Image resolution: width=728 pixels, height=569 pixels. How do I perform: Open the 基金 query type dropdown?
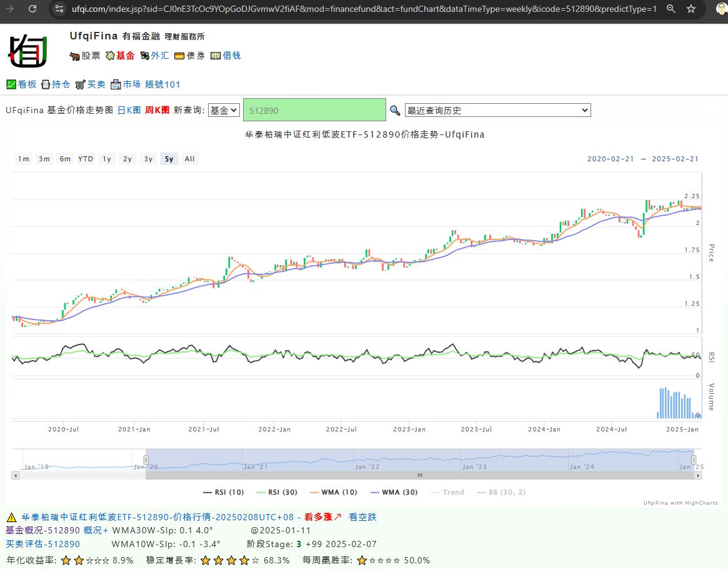[x=224, y=110]
